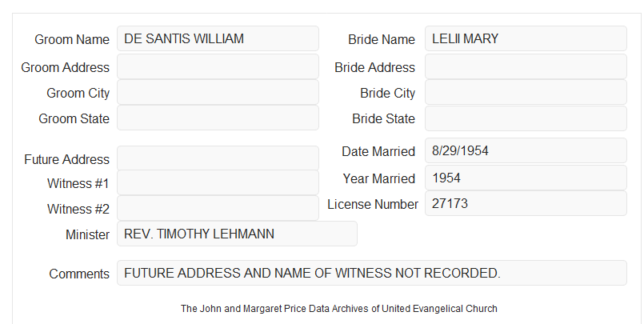This screenshot has height=324, width=644.
Task: Click the Comments text field
Action: point(372,273)
